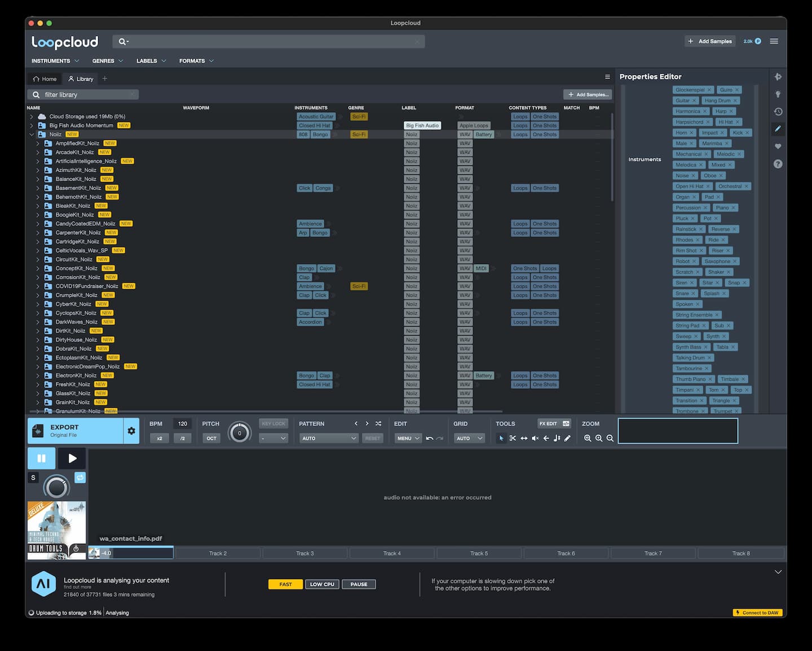
Task: Enable the Key Lock toggle
Action: click(x=273, y=423)
